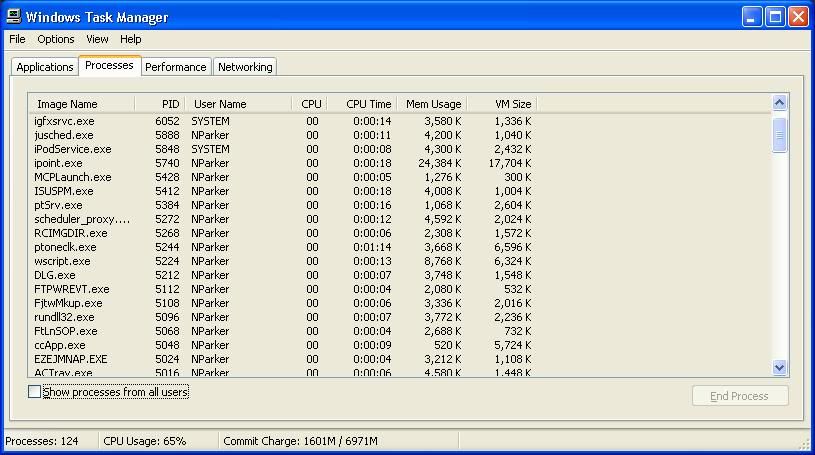
Task: Click PID 6052 cell
Action: coord(167,121)
